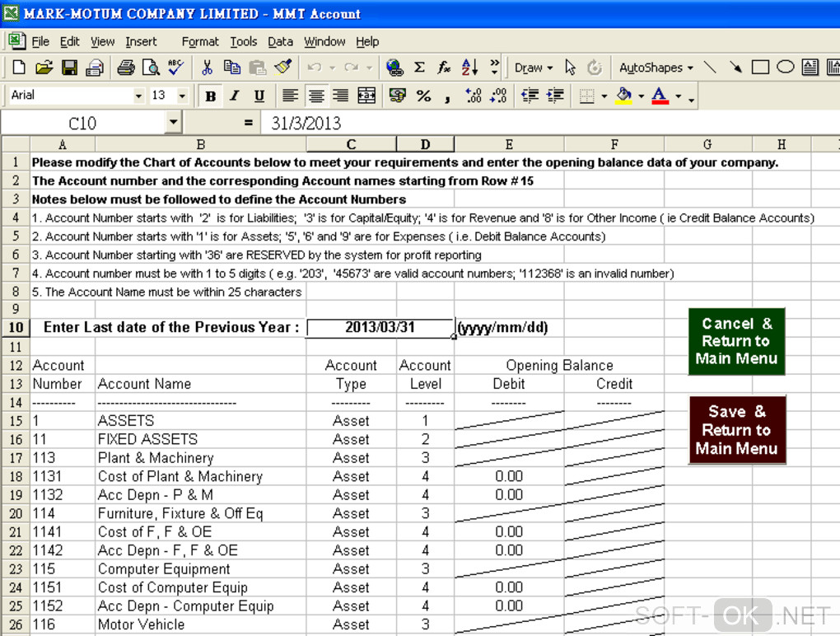Run the ABC Spelling check icon
Screen dimensions: 840x636
176,68
